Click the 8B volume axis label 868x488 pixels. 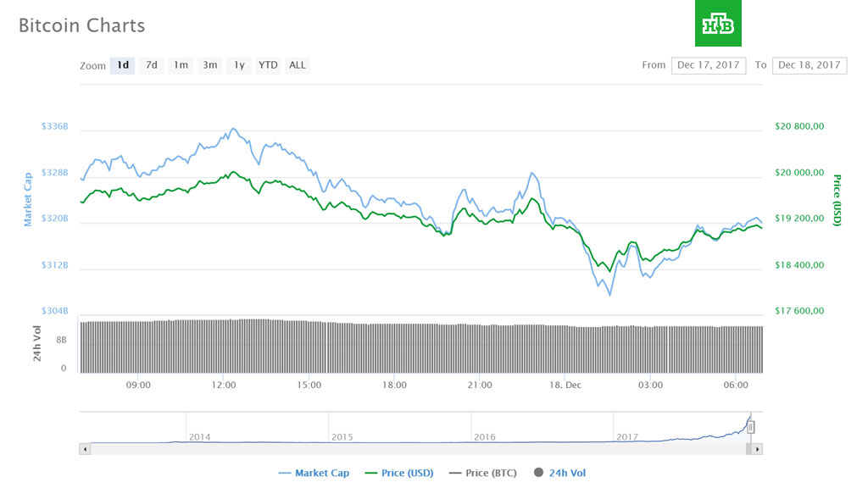61,340
